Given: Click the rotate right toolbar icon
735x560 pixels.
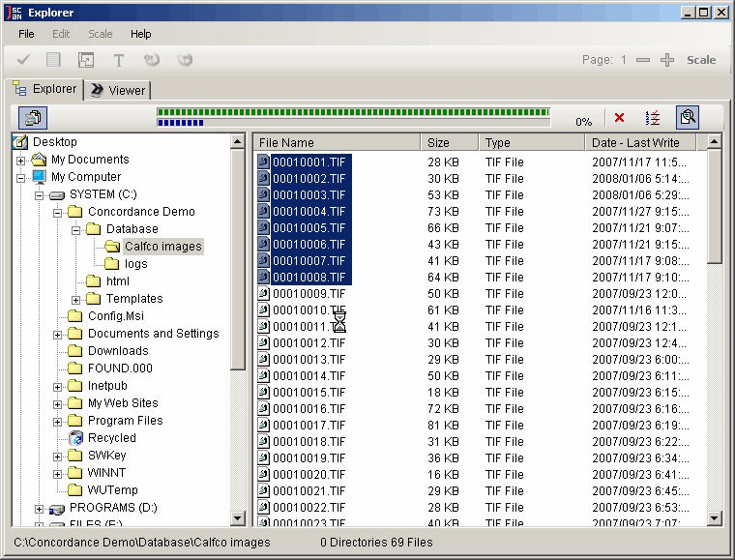Looking at the screenshot, I should point(185,60).
